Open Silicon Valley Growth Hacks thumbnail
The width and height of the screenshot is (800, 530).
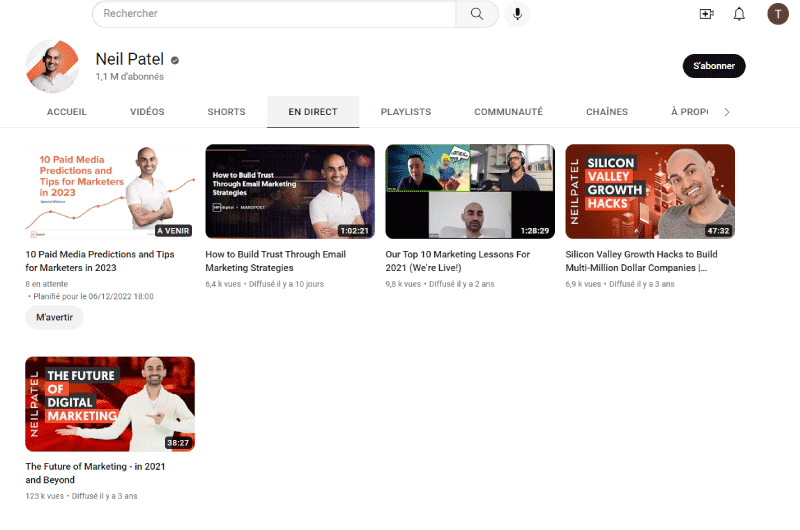(650, 191)
